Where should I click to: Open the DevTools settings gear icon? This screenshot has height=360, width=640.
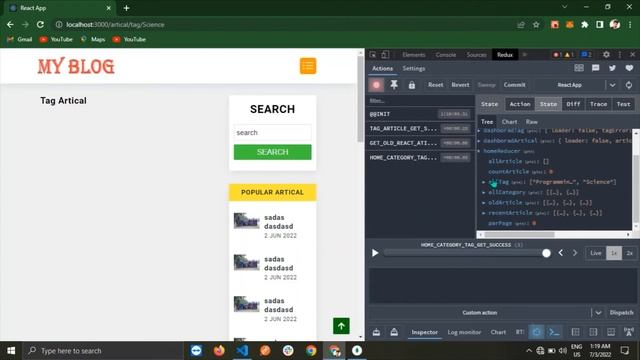pyautogui.click(x=606, y=54)
